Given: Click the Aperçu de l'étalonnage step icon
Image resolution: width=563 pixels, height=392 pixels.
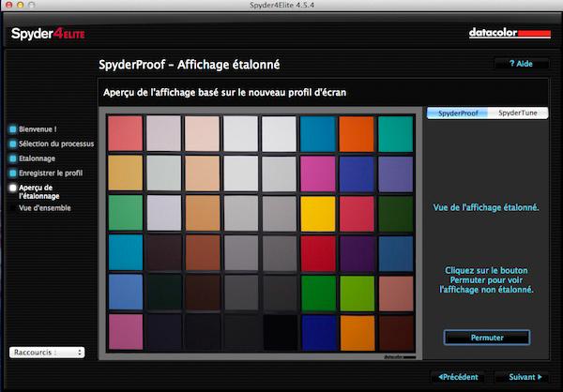Looking at the screenshot, I should [12, 188].
